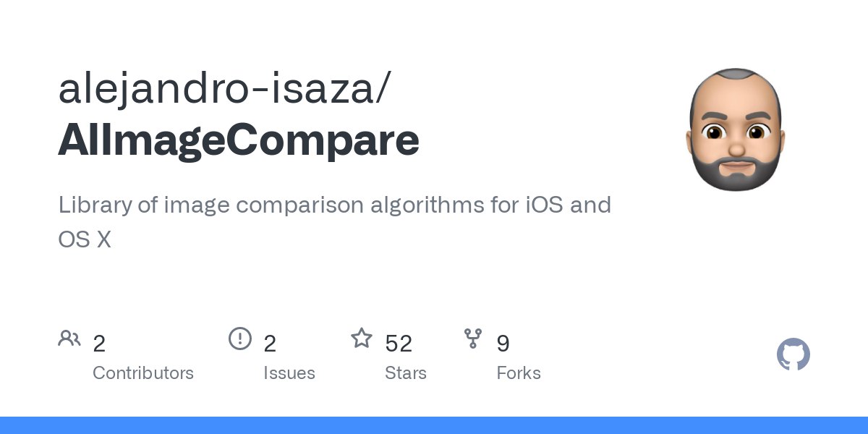
Task: Click the Issues circle exclamation icon
Action: click(240, 338)
